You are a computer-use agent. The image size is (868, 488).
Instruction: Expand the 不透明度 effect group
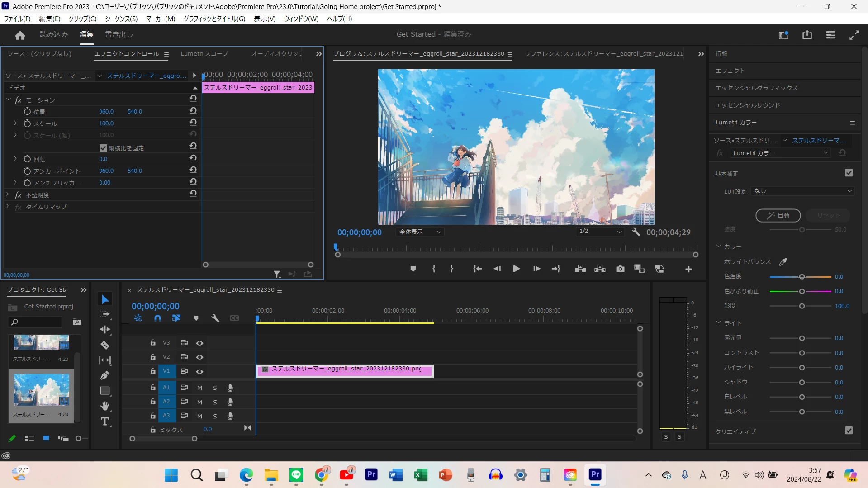[8, 194]
